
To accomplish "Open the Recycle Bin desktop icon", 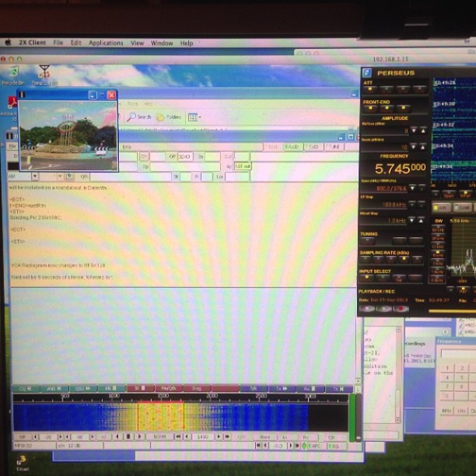I will point(12,73).
